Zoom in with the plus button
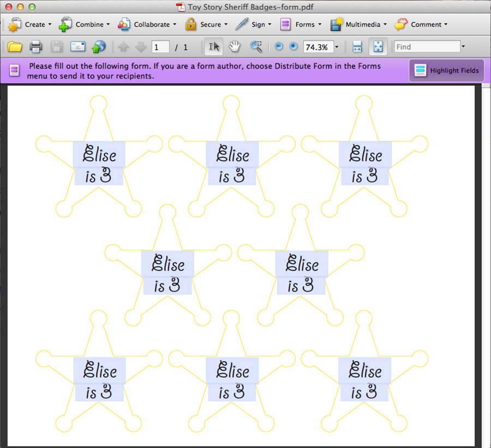 tap(294, 47)
